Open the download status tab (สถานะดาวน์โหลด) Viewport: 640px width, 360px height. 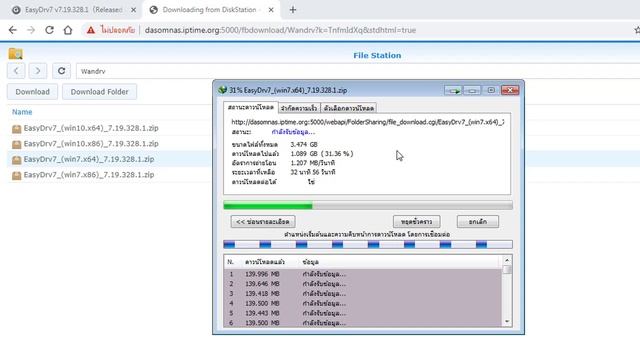pyautogui.click(x=251, y=107)
